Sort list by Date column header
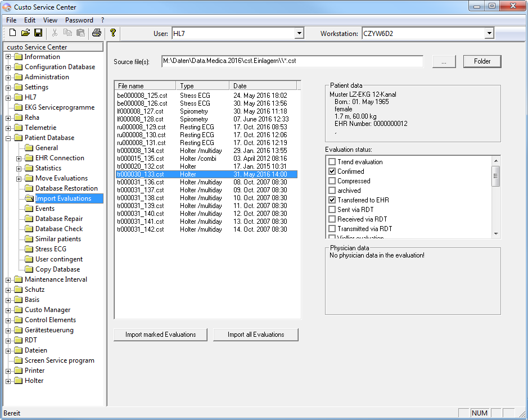Image resolution: width=528 pixels, height=420 pixels. coord(263,85)
